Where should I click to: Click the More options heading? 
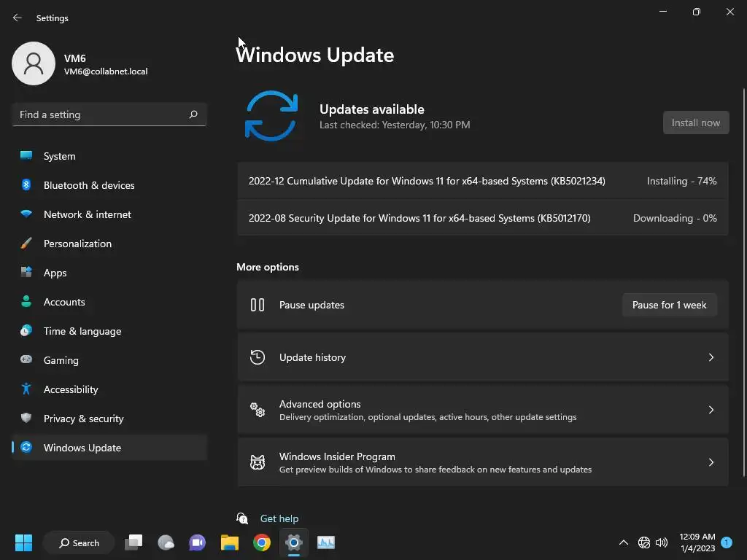click(268, 267)
